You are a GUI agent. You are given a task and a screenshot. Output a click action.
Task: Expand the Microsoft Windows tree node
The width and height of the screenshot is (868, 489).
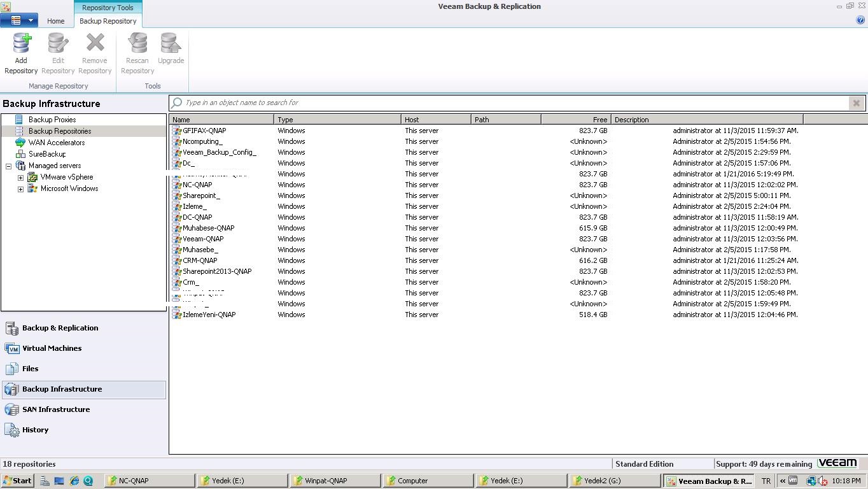pos(20,189)
